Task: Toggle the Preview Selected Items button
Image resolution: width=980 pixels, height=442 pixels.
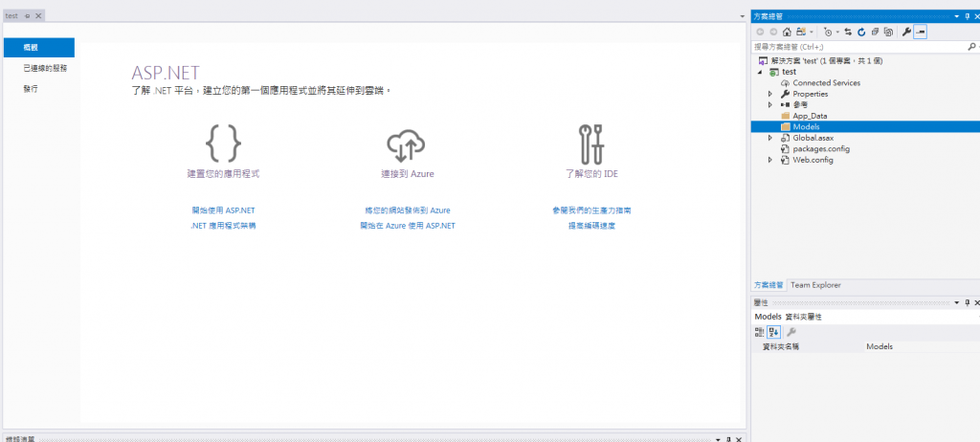Action: 920,32
